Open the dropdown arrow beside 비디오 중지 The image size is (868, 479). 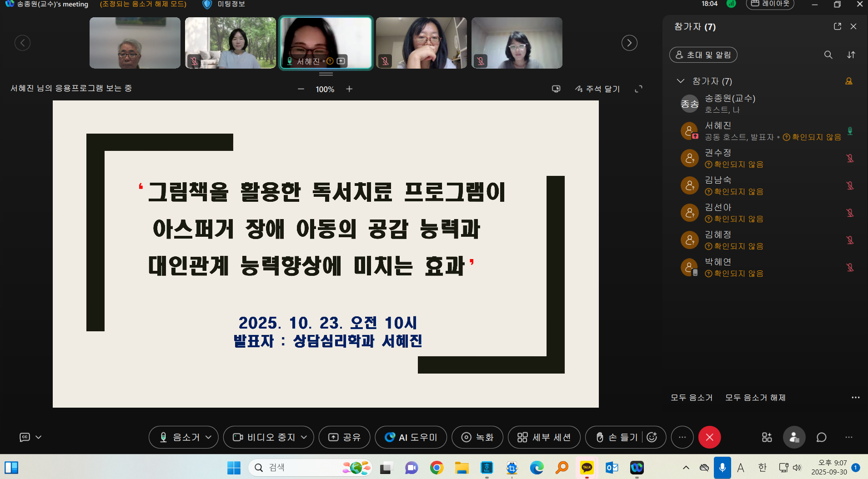tap(304, 437)
